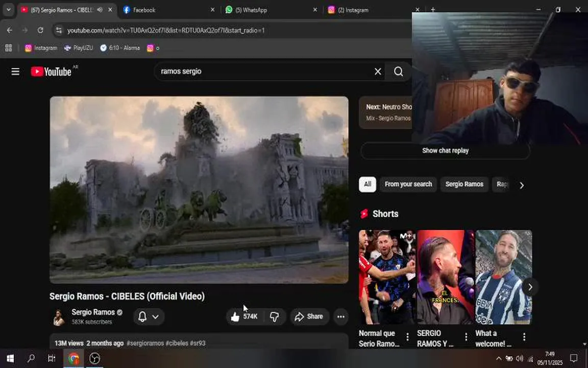Open the 6:10 - Alarma bookmark
588x368 pixels.
coord(120,48)
